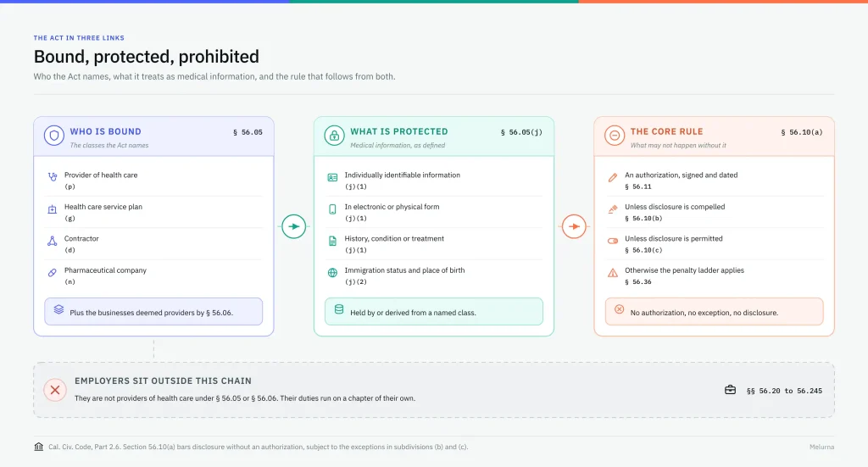Click Unless disclosure is permitted text
868x467 pixels.
[674, 238]
